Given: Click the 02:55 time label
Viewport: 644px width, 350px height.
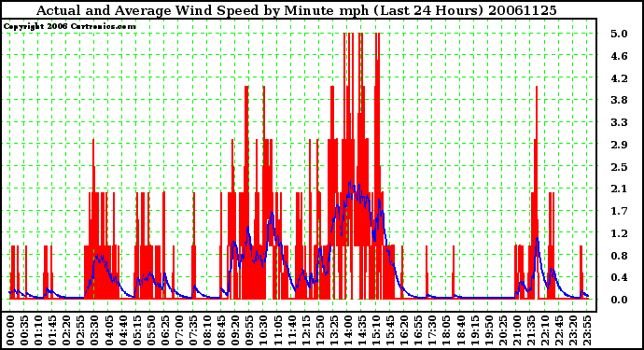Looking at the screenshot, I should (x=80, y=330).
